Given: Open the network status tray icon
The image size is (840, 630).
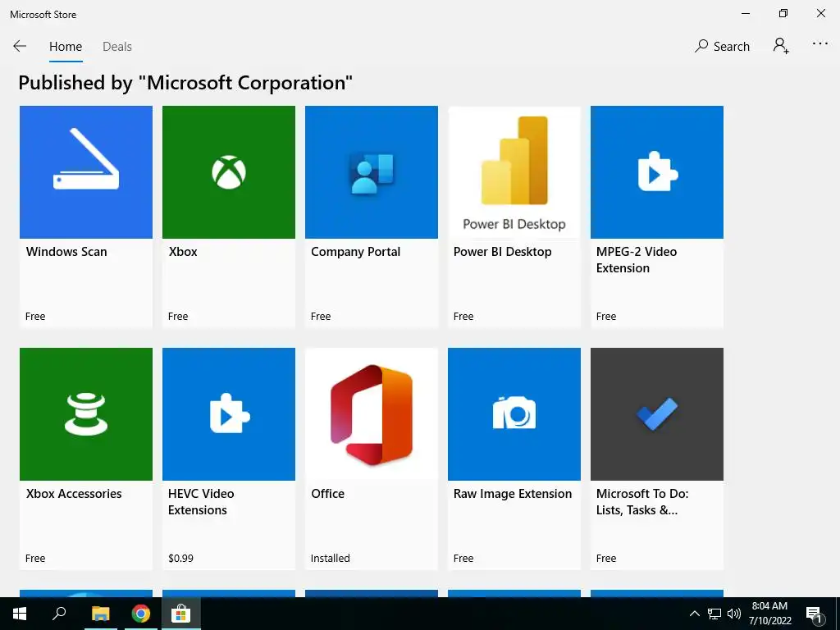Looking at the screenshot, I should click(714, 614).
